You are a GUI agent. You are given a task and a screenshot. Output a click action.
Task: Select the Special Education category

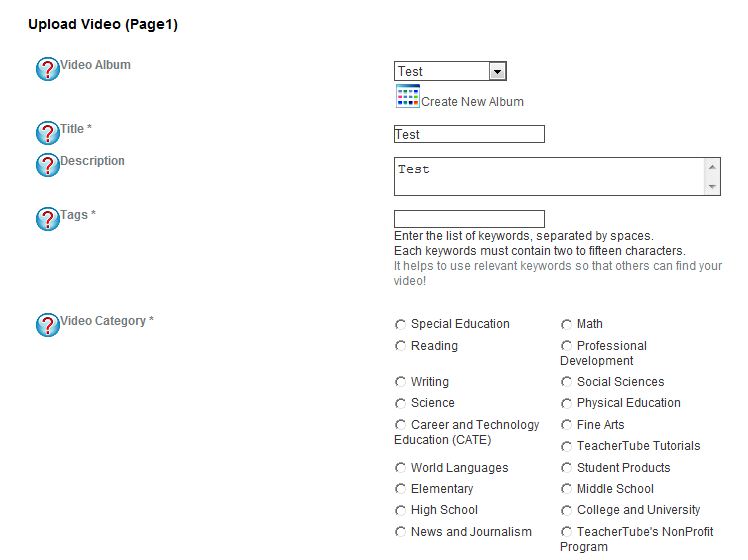point(401,324)
